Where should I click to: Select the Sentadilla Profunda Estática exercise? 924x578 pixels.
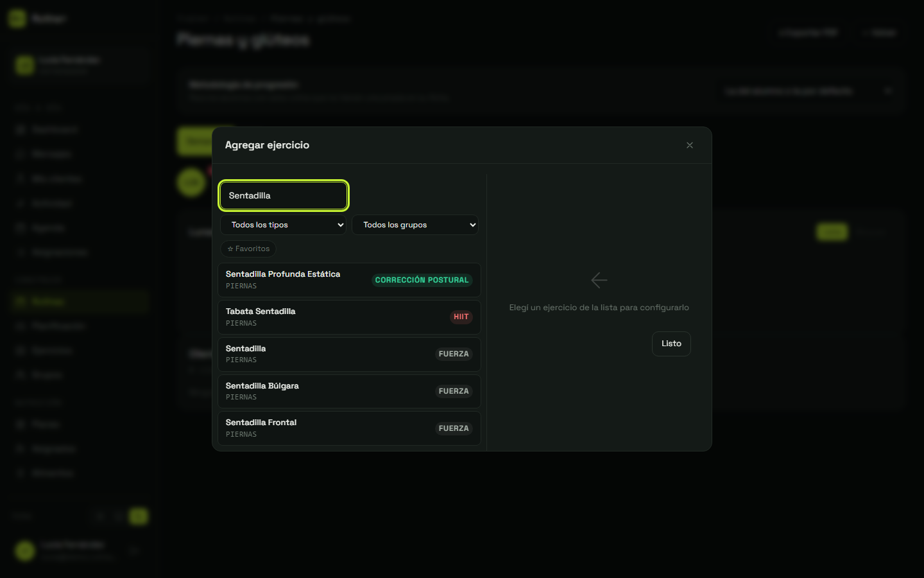pyautogui.click(x=349, y=280)
